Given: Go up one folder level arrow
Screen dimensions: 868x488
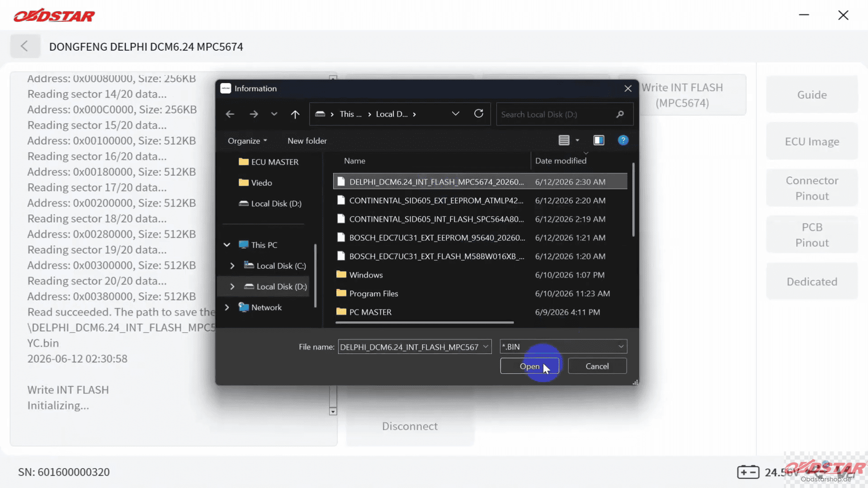Looking at the screenshot, I should pos(295,114).
